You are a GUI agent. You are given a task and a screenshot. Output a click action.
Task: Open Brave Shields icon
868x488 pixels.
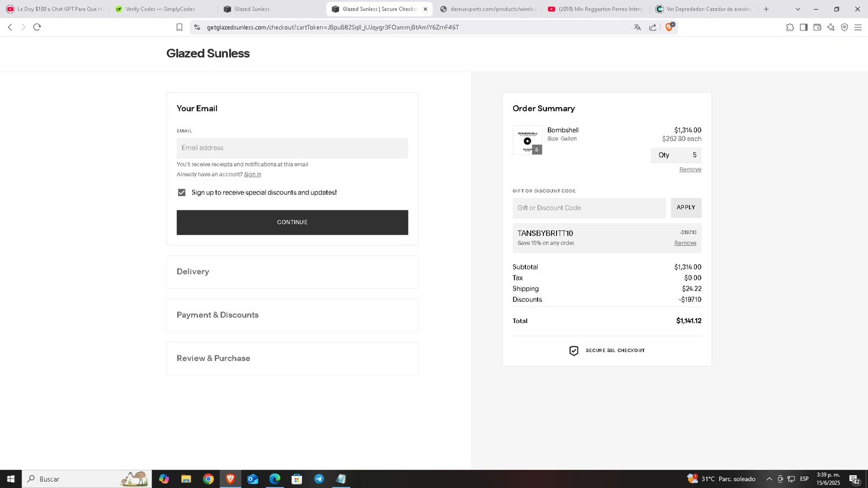(x=670, y=27)
